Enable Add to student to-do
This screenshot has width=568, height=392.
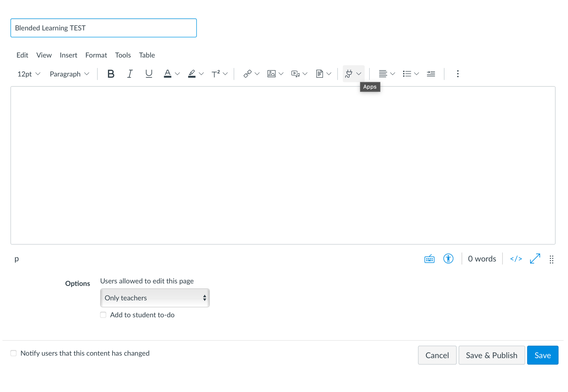103,315
